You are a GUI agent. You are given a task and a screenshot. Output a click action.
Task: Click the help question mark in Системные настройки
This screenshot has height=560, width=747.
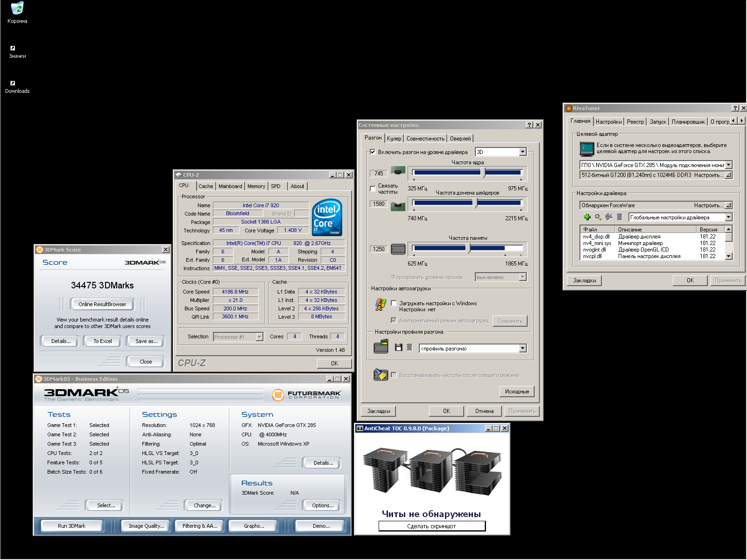pos(529,125)
